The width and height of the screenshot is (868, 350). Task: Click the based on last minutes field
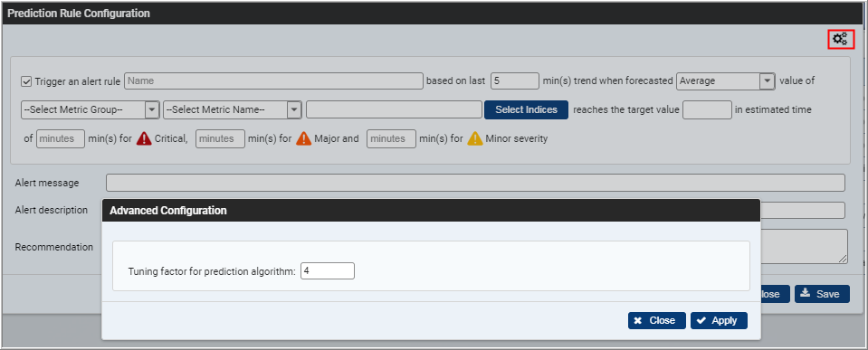point(515,80)
